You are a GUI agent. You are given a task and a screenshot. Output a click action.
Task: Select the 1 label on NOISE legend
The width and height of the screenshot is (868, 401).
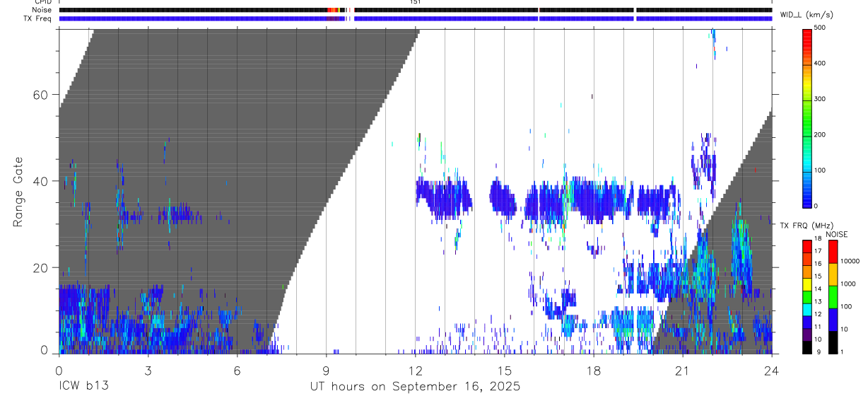[842, 351]
